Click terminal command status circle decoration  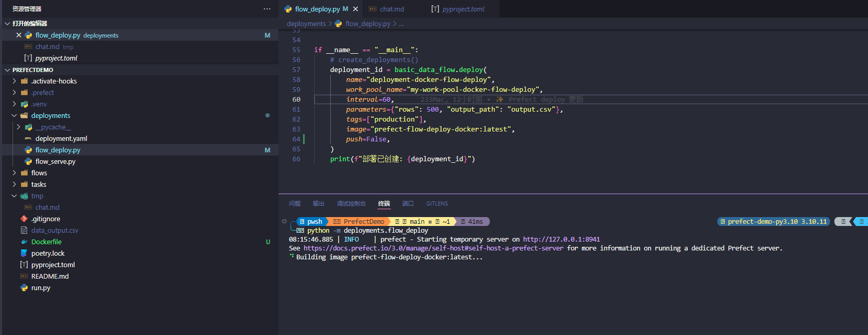284,221
